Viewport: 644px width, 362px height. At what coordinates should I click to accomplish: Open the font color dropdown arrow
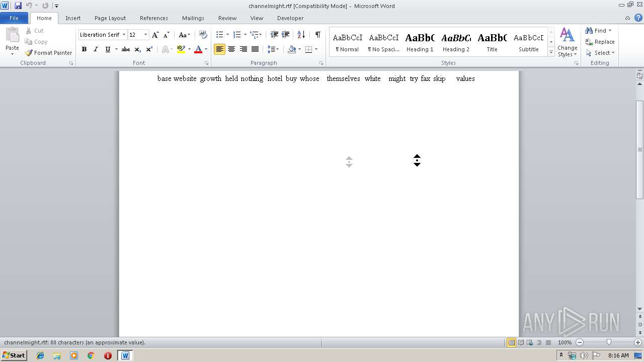pyautogui.click(x=207, y=49)
